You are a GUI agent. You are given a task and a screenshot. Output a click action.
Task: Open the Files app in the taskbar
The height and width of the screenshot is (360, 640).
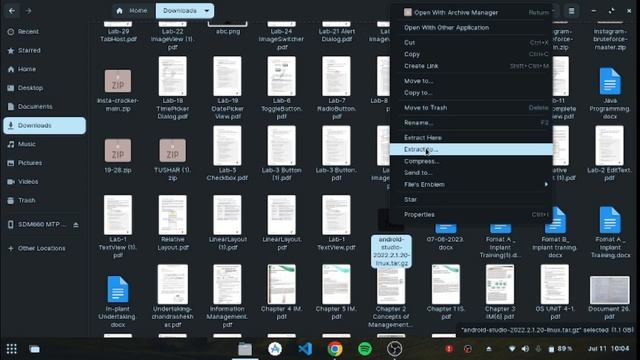coord(245,349)
